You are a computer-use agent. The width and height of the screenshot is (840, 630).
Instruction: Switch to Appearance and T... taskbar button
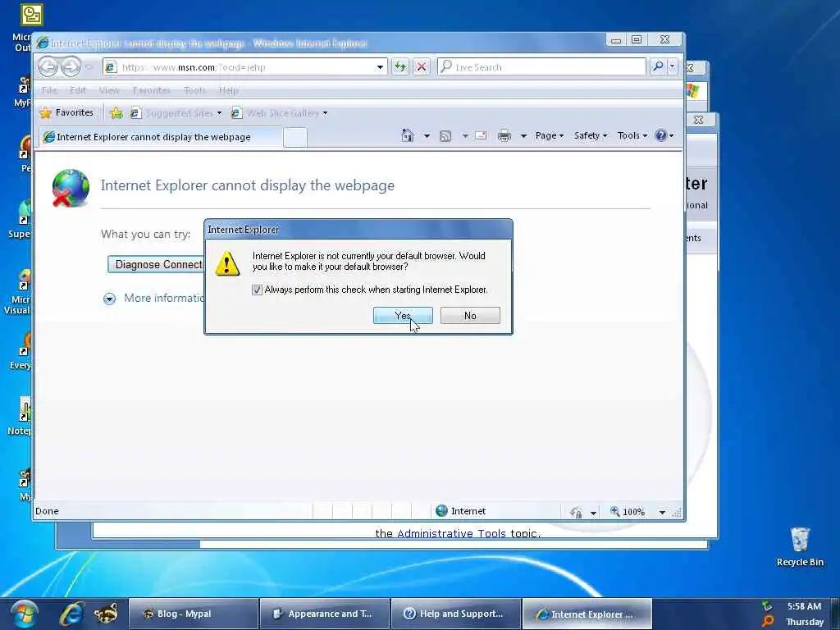pos(325,614)
